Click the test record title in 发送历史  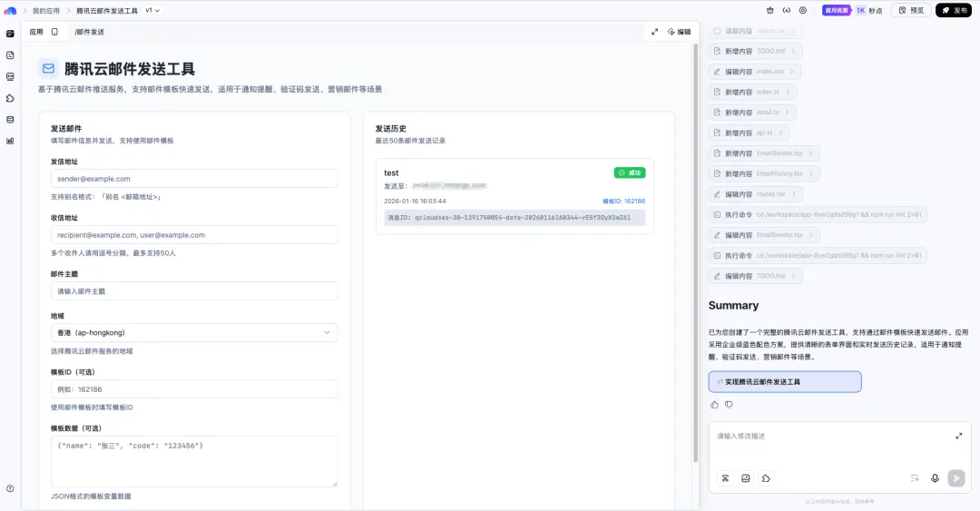391,173
